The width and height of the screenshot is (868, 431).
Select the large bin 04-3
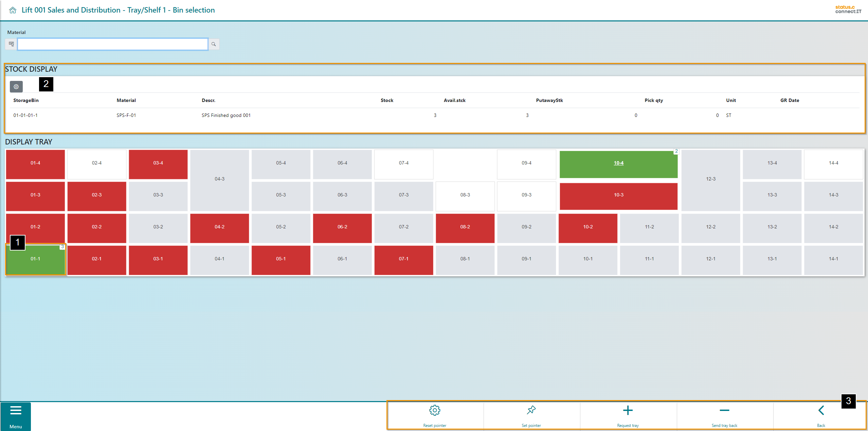[x=219, y=179]
